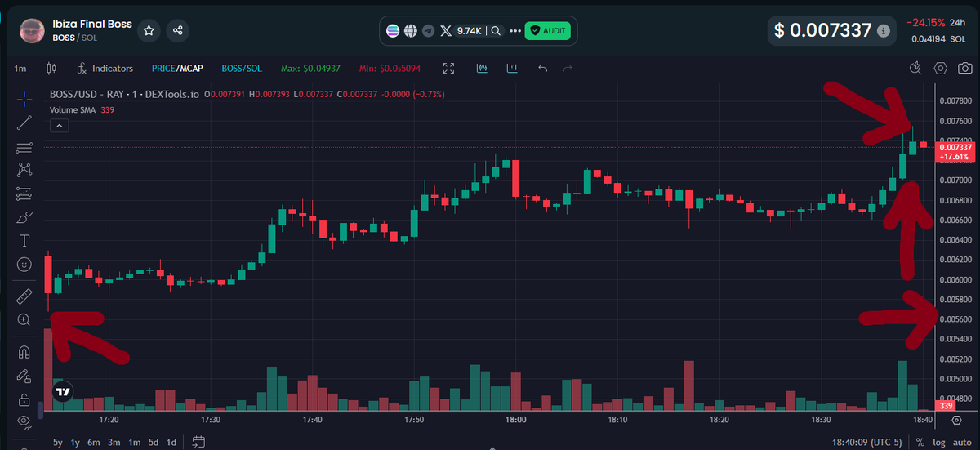Toggle BOSS/SOL pair display

click(x=241, y=69)
